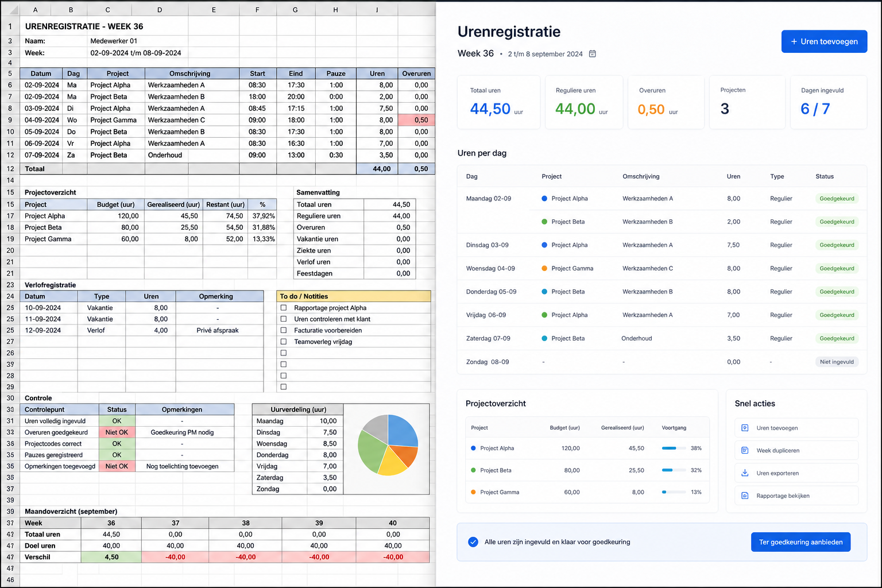Click the spreadsheet select-all corner triangle
Screen dimensions: 882x588
coord(14,10)
